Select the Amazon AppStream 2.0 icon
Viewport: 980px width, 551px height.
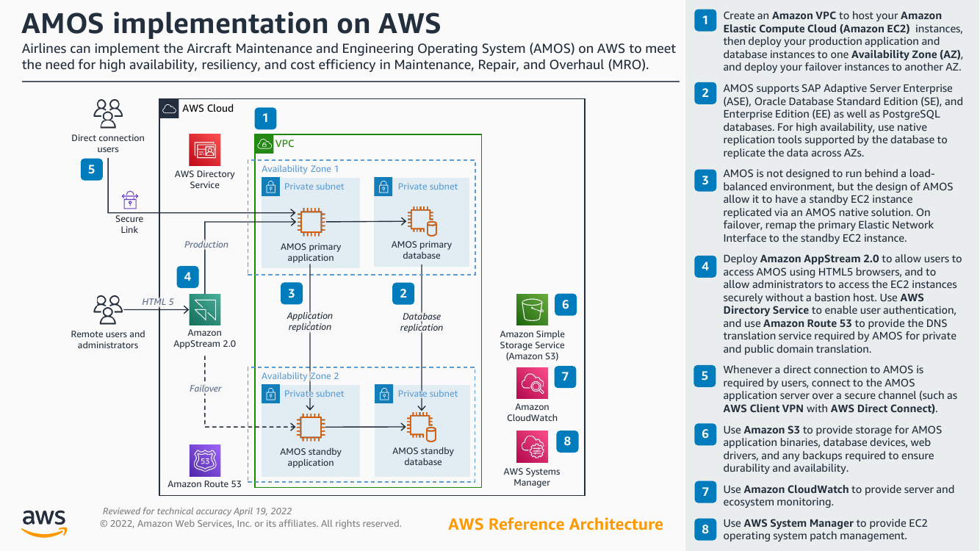pyautogui.click(x=204, y=310)
